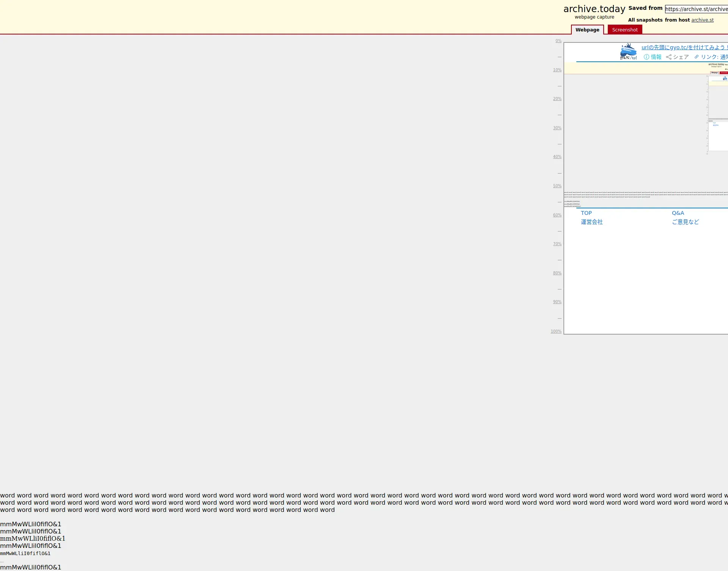Jump to the 50% page marker
Screen dimensions: 728x571
[557, 186]
